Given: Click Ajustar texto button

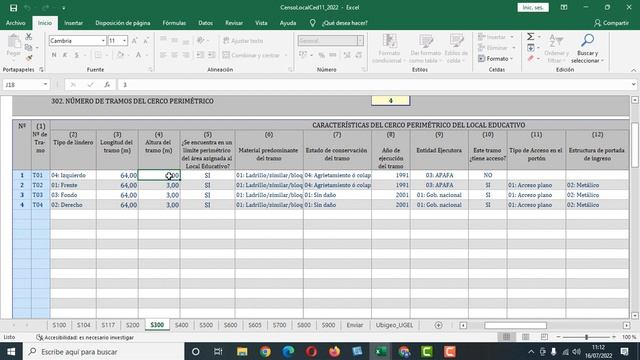Looking at the screenshot, I should pos(243,41).
